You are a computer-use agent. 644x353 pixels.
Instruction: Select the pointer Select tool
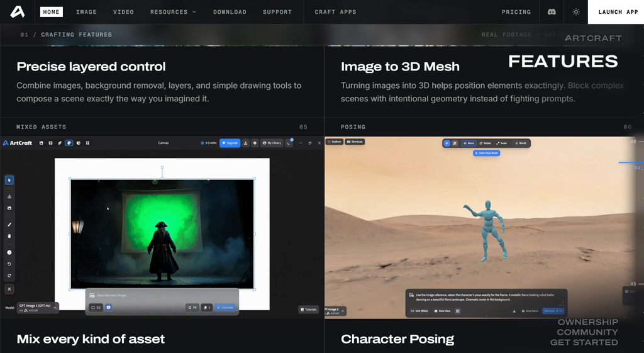[9, 180]
